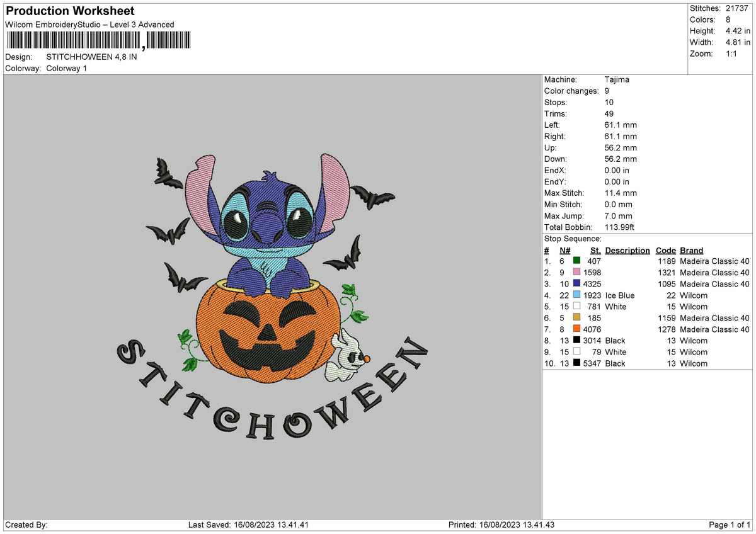Click code 1095 in stop row 3
The image size is (756, 534).
pyautogui.click(x=667, y=283)
